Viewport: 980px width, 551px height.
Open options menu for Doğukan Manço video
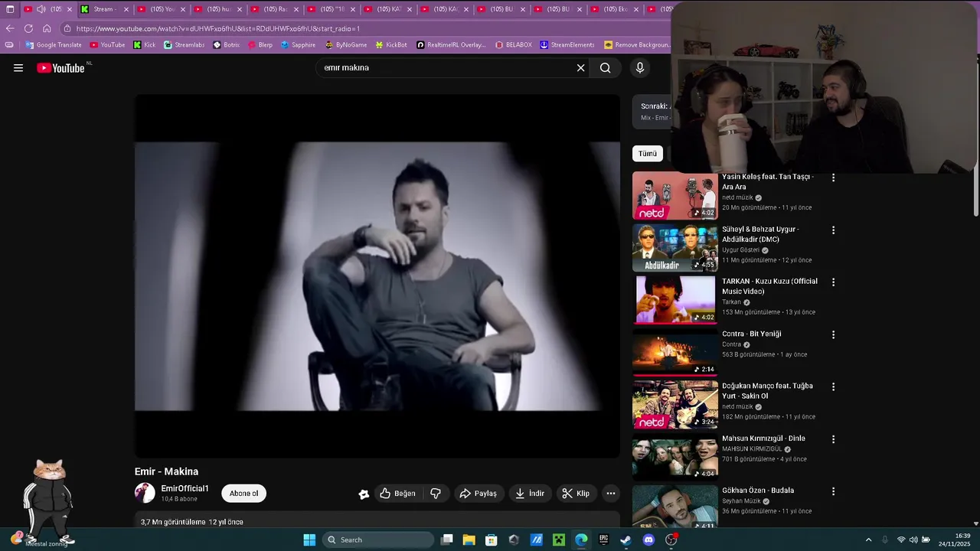pos(833,386)
